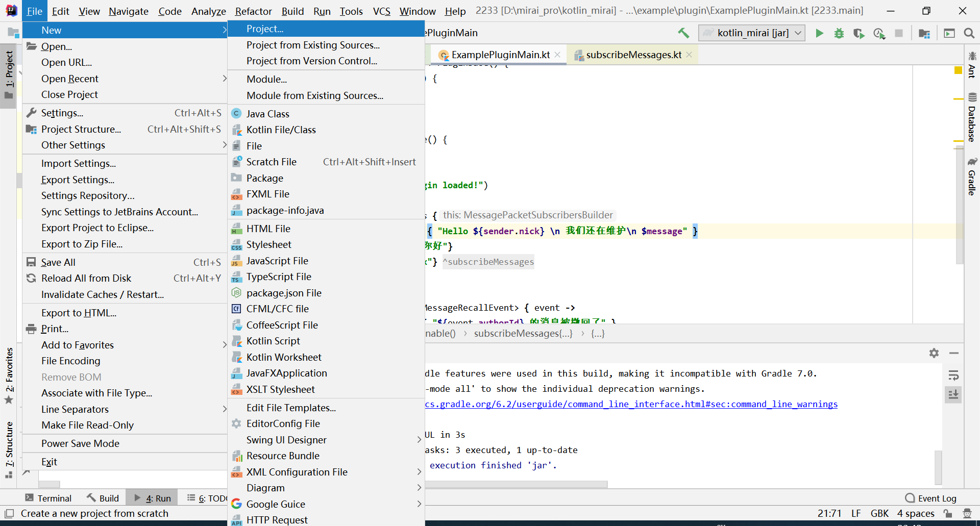Open the Database tool window
Viewport: 980px width, 526px height.
pyautogui.click(x=972, y=117)
